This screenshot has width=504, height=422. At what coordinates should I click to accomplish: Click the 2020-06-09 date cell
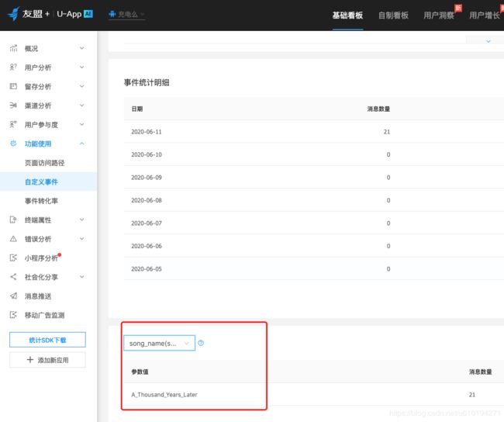[147, 177]
